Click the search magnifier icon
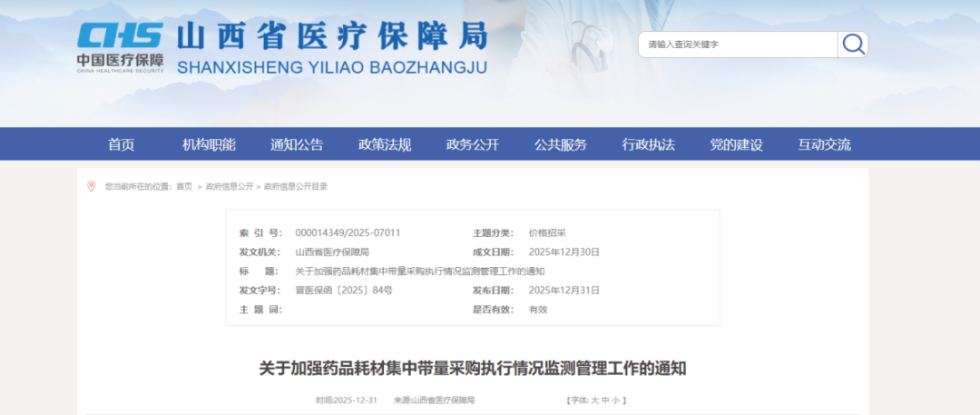 pyautogui.click(x=853, y=44)
